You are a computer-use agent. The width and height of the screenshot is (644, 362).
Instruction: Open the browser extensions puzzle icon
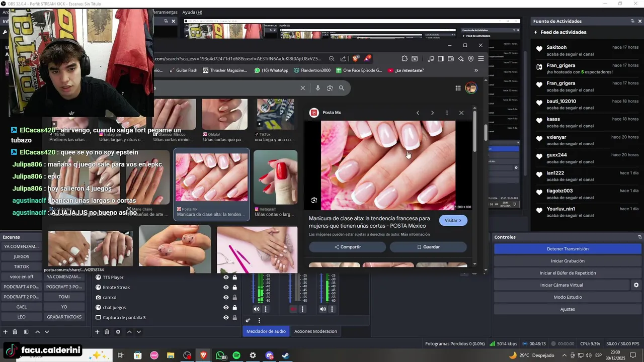(x=405, y=59)
